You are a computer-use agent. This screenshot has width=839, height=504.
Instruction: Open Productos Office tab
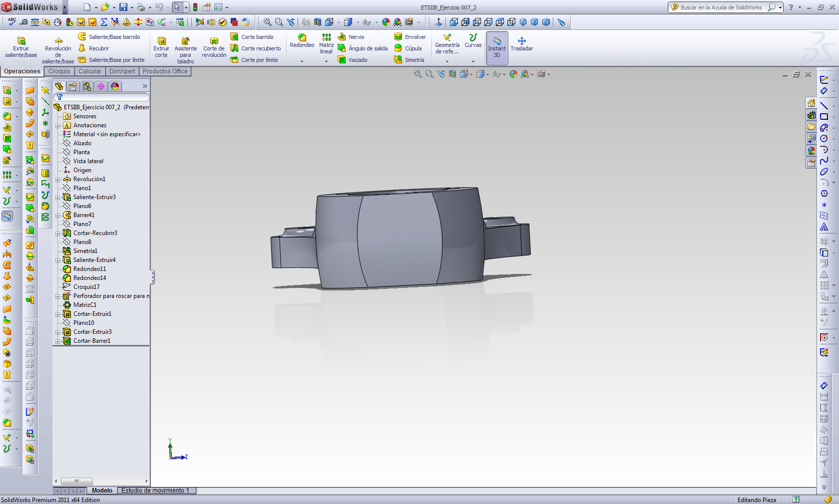pyautogui.click(x=165, y=71)
